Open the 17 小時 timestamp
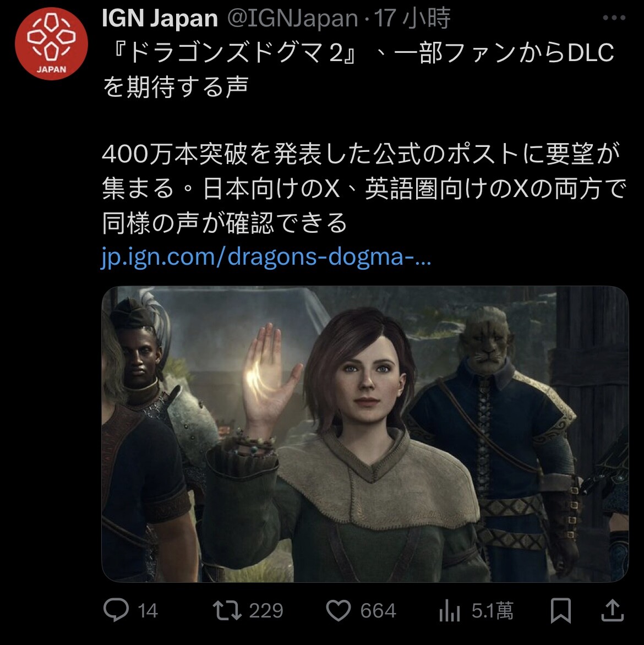This screenshot has height=645, width=644. coord(412,19)
